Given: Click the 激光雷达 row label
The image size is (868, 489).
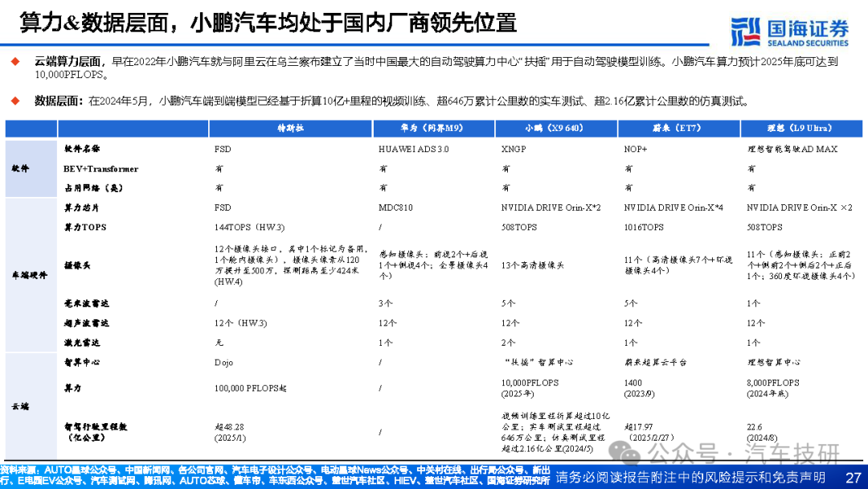Looking at the screenshot, I should (x=82, y=343).
